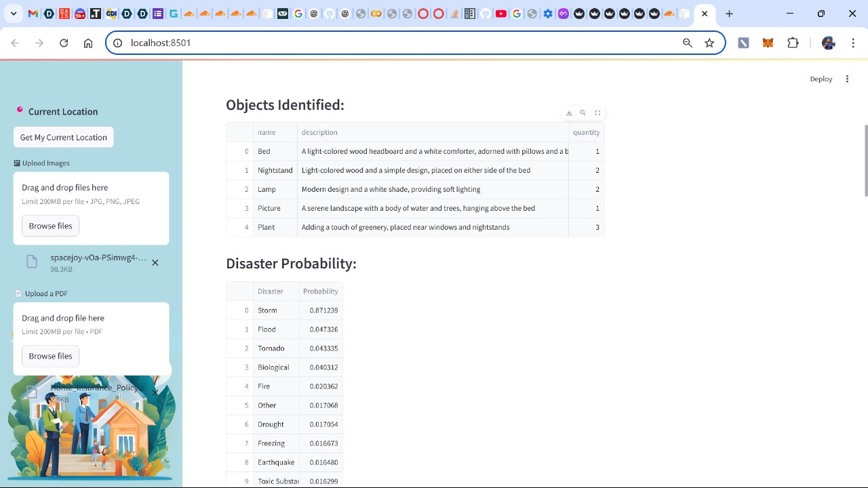Click Get My Current Location button
The height and width of the screenshot is (488, 868).
(x=64, y=137)
